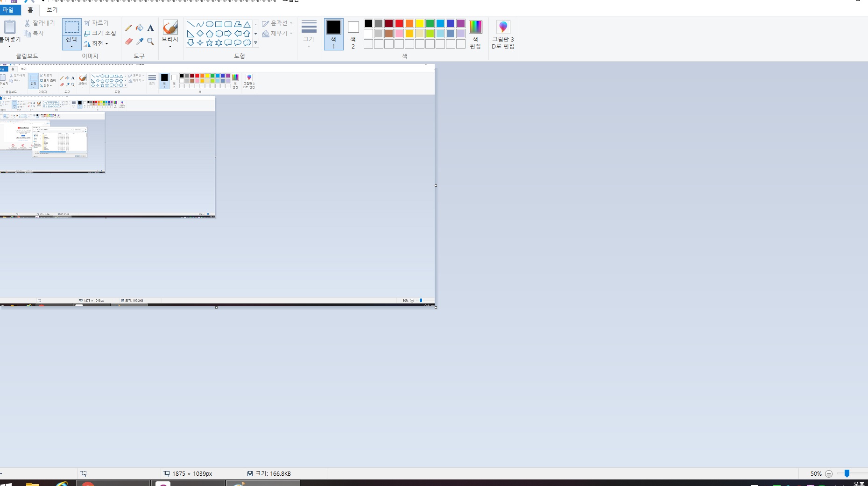Choose the Five-point star shape
Image resolution: width=868 pixels, height=486 pixels.
click(x=209, y=43)
